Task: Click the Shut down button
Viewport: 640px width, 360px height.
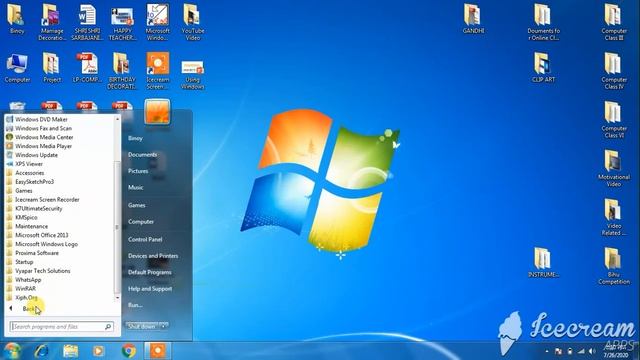Action: point(142,327)
